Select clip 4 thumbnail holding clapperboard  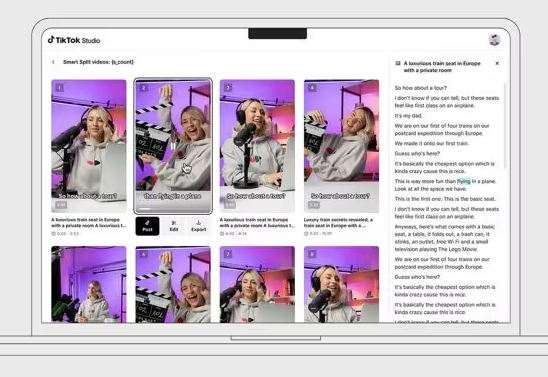point(341,146)
